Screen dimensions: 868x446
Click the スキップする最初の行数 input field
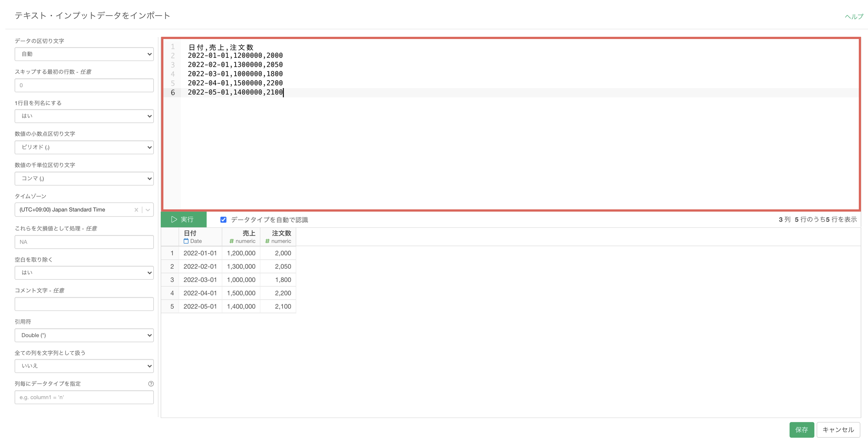84,85
